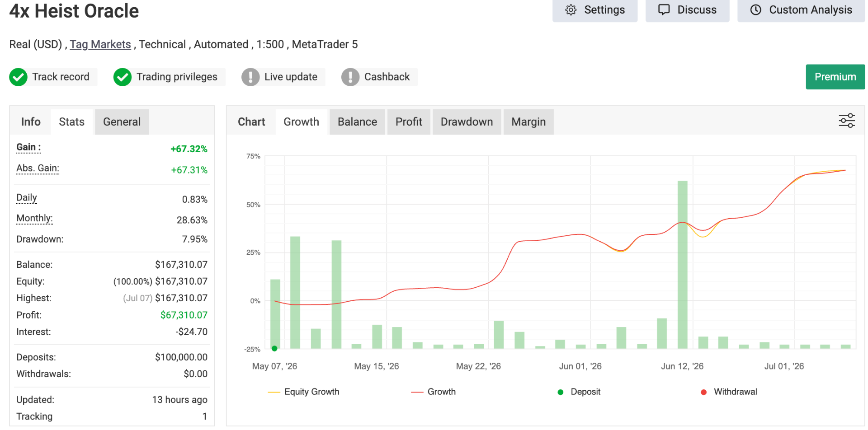Click the 28.63% monthly value
Screen dimensions: 868x430
tap(192, 220)
